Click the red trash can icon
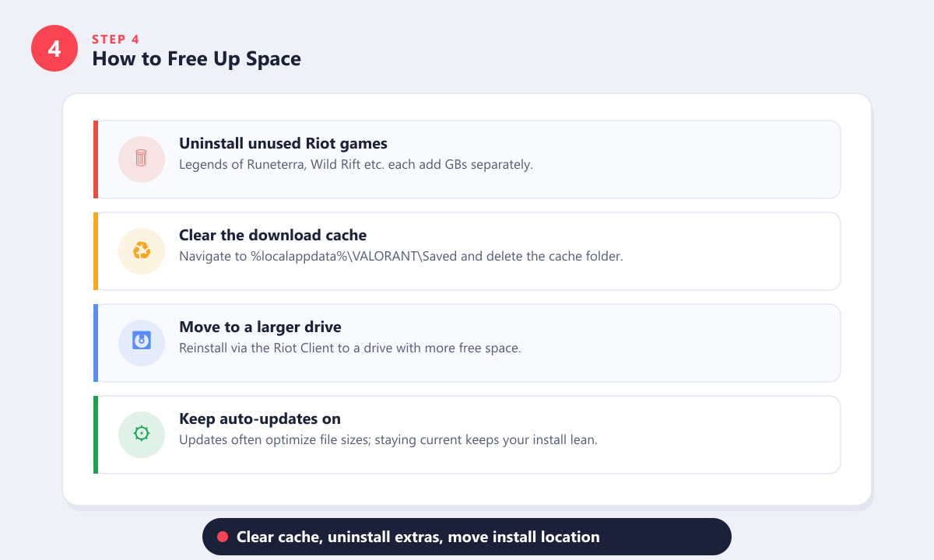Image resolution: width=934 pixels, height=560 pixels. point(141,159)
